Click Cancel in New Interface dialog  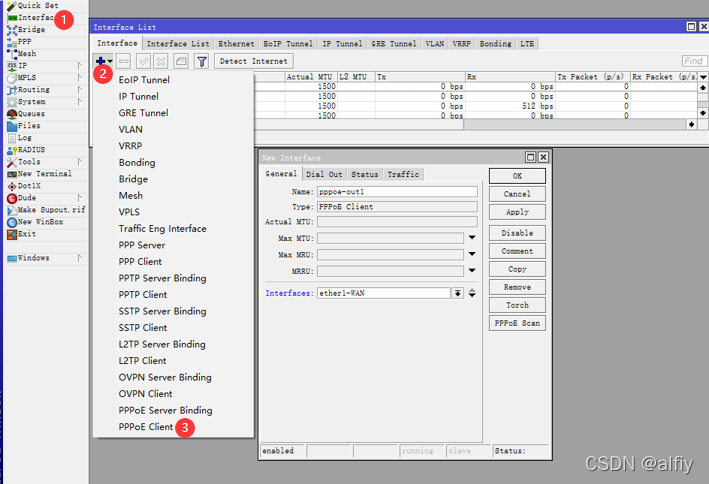(x=517, y=194)
